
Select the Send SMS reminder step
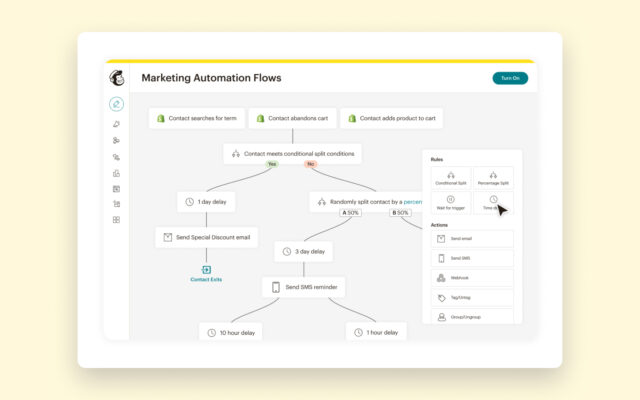304,287
